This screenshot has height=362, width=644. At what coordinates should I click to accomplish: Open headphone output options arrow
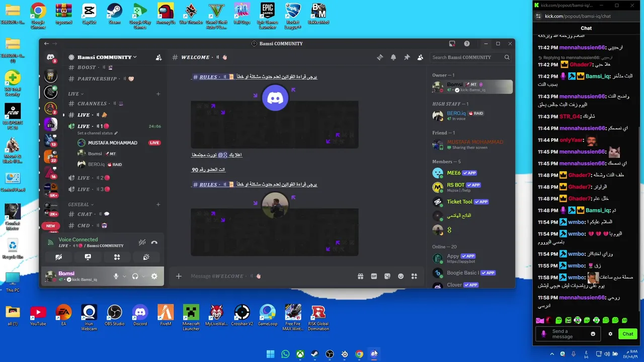pos(143,276)
